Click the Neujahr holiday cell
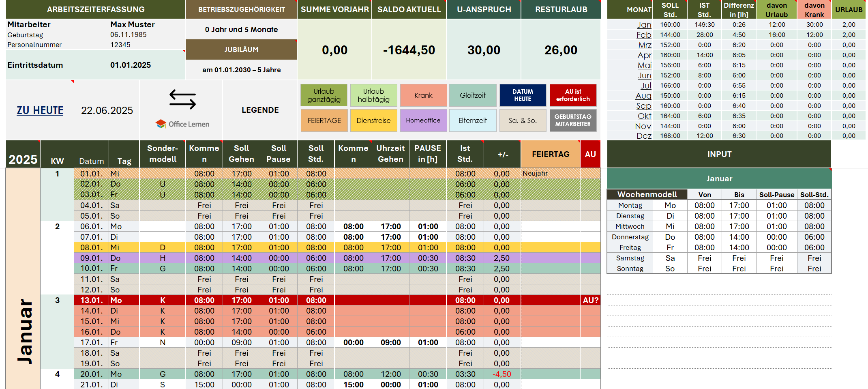 (x=550, y=173)
